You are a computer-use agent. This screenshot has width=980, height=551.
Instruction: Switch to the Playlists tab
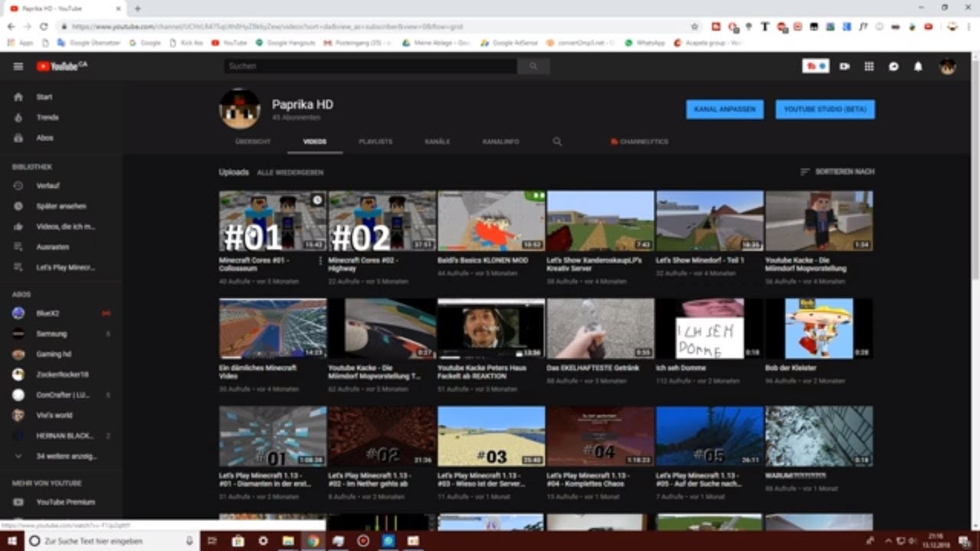coord(376,142)
